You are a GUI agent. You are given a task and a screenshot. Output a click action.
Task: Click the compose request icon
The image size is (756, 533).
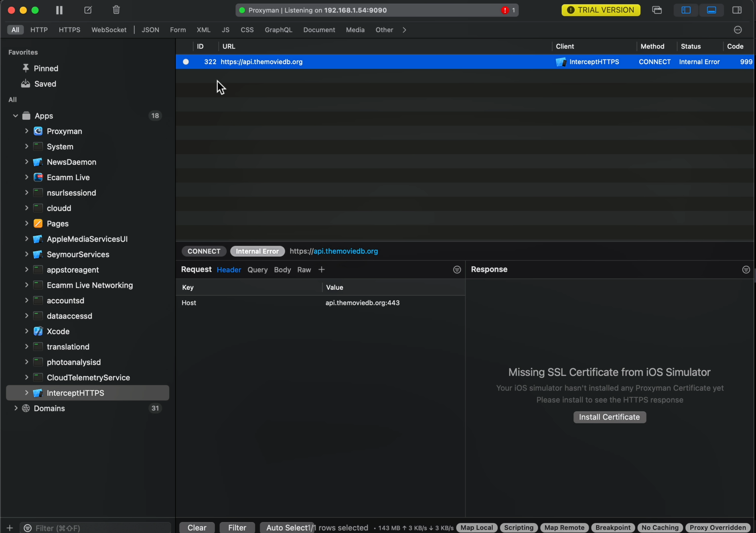tap(88, 10)
